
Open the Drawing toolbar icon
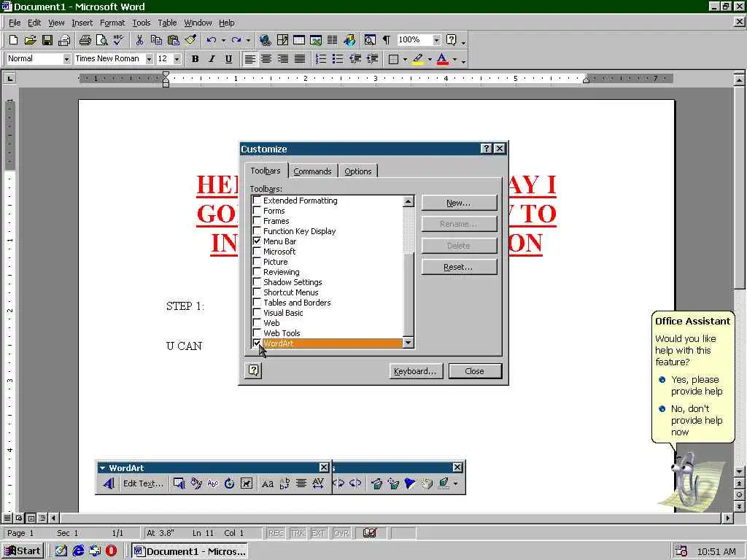[x=349, y=40]
